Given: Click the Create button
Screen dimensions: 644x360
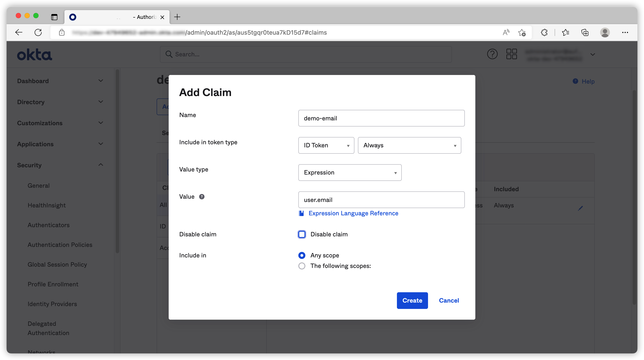Looking at the screenshot, I should (x=412, y=300).
